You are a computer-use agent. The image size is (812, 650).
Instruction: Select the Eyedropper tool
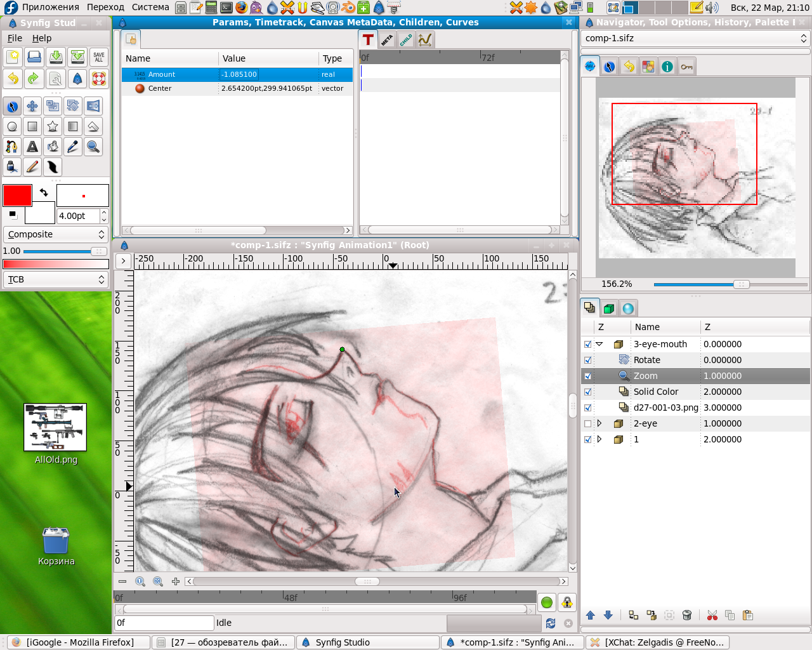(73, 147)
